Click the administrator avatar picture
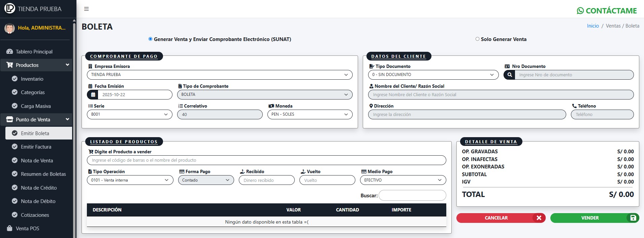 [9, 28]
